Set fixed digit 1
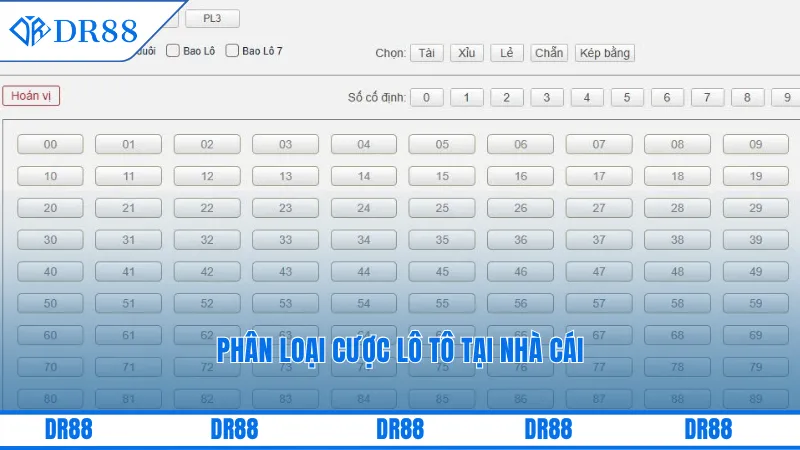Image resolution: width=800 pixels, height=450 pixels. point(466,97)
